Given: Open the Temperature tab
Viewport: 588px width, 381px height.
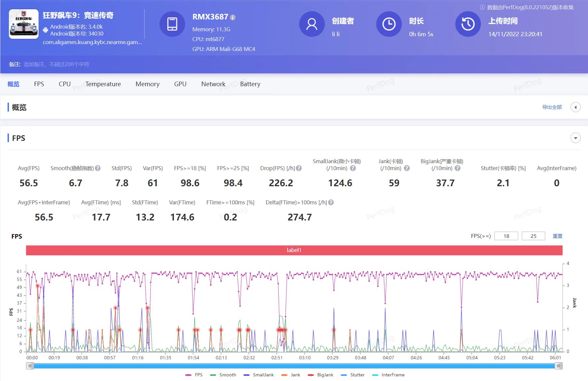Looking at the screenshot, I should (103, 84).
